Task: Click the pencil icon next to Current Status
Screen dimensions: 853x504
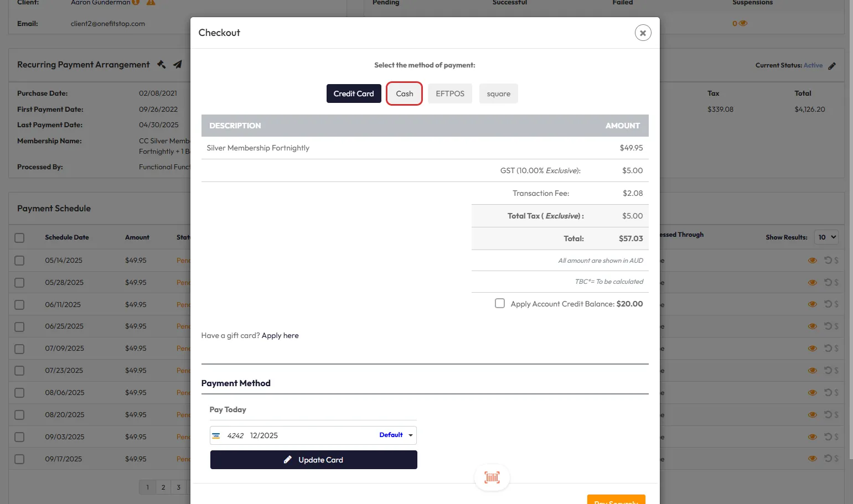Action: [x=832, y=66]
